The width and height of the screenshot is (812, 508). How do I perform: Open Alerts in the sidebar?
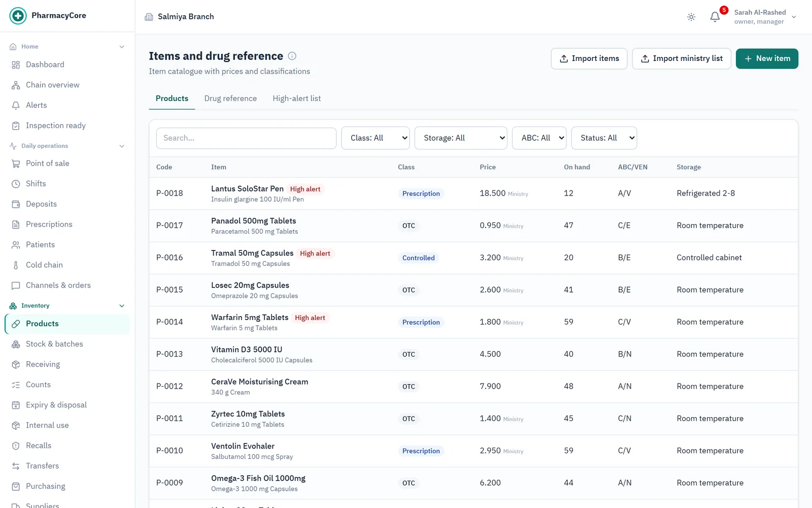[67, 105]
